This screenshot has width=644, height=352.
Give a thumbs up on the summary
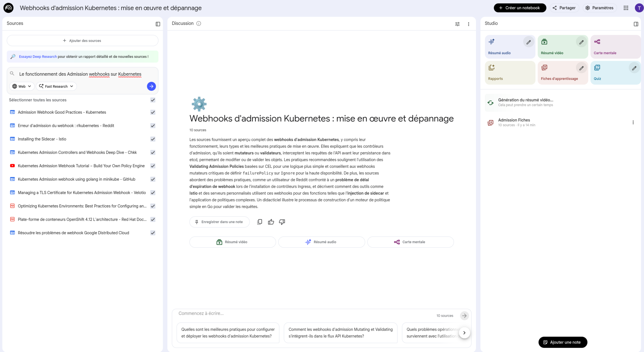pos(271,222)
